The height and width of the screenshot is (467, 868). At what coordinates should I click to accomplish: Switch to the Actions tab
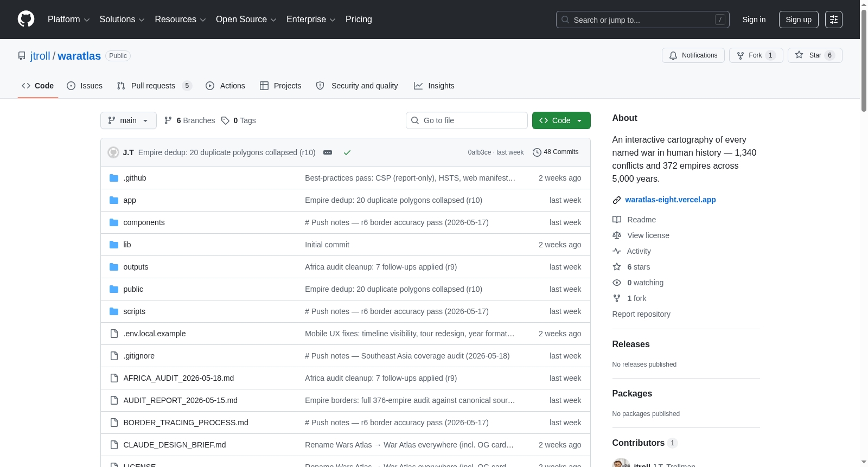pos(226,86)
